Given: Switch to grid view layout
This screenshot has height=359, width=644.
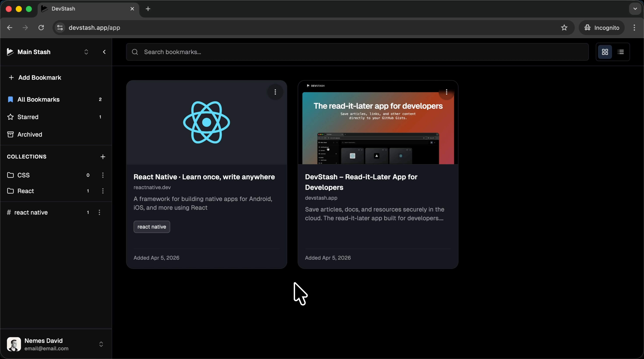Looking at the screenshot, I should pyautogui.click(x=605, y=52).
